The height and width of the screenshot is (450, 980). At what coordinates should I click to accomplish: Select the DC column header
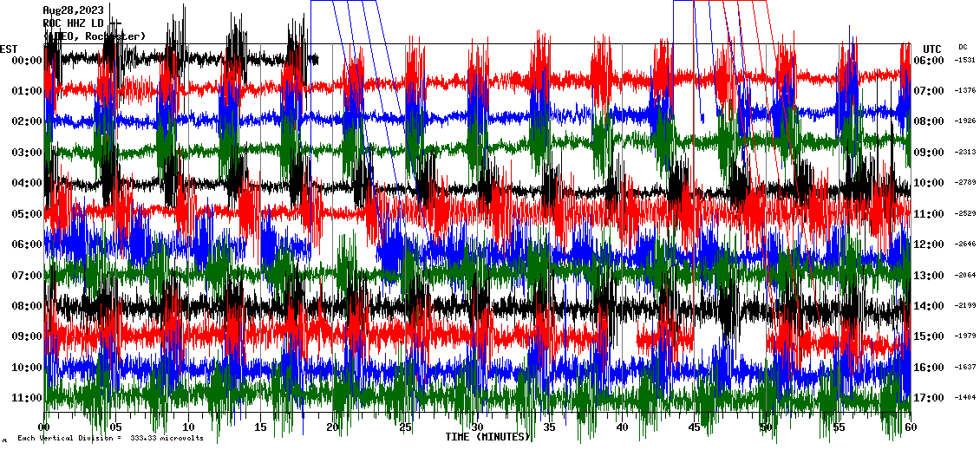click(963, 47)
